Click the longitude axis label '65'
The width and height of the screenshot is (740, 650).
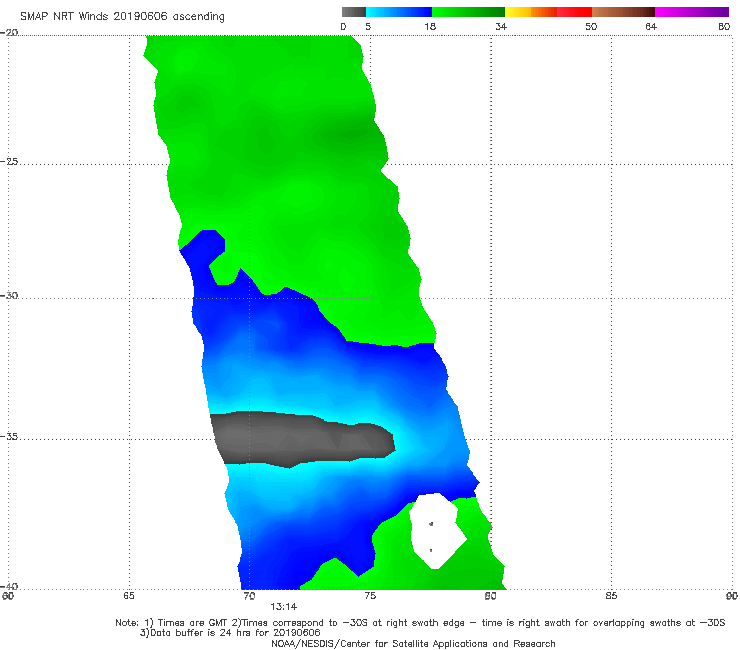coord(129,596)
